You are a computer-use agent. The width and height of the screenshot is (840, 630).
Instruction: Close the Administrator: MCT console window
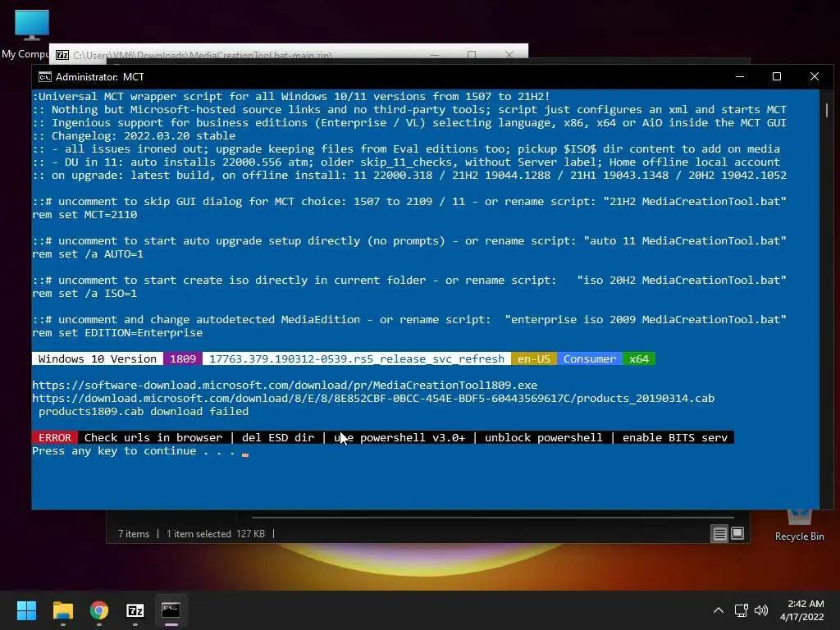(815, 76)
